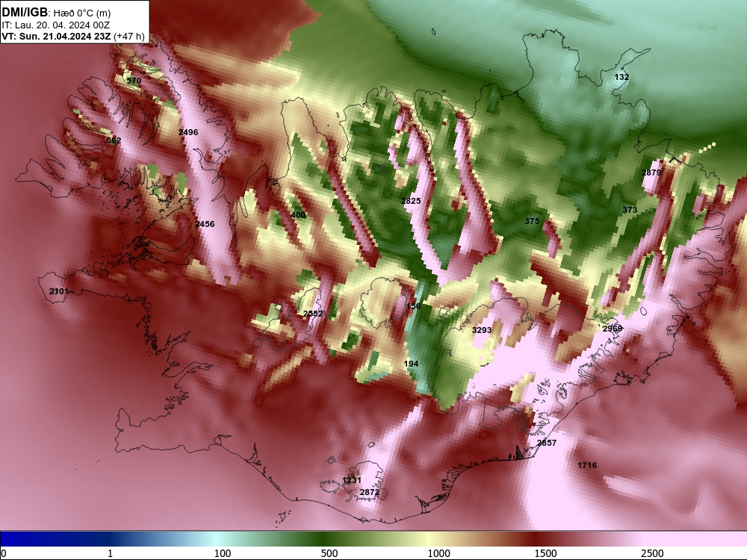Screen dimensions: 747x560
Task: Click the map value 562
Action: (114, 140)
